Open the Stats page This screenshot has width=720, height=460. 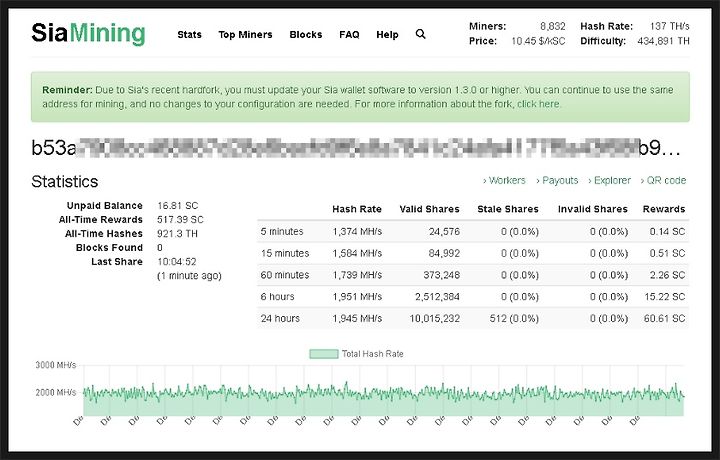click(x=189, y=34)
